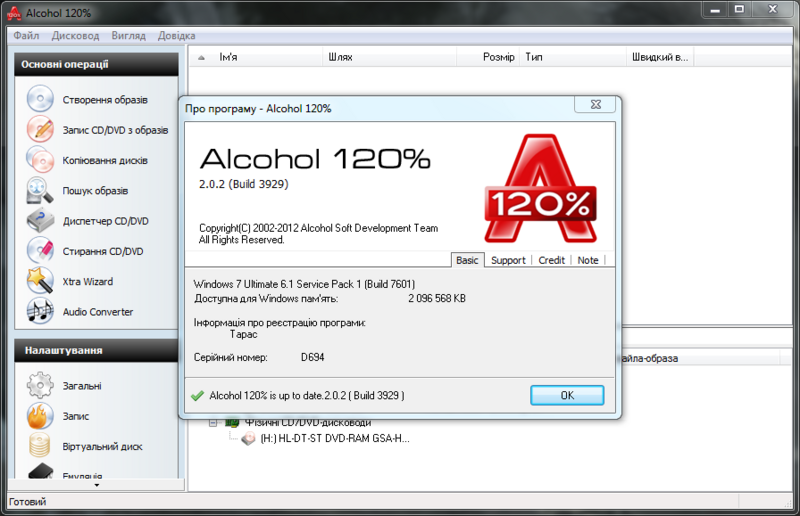
Task: Open the Запис flame settings icon
Action: (x=39, y=416)
